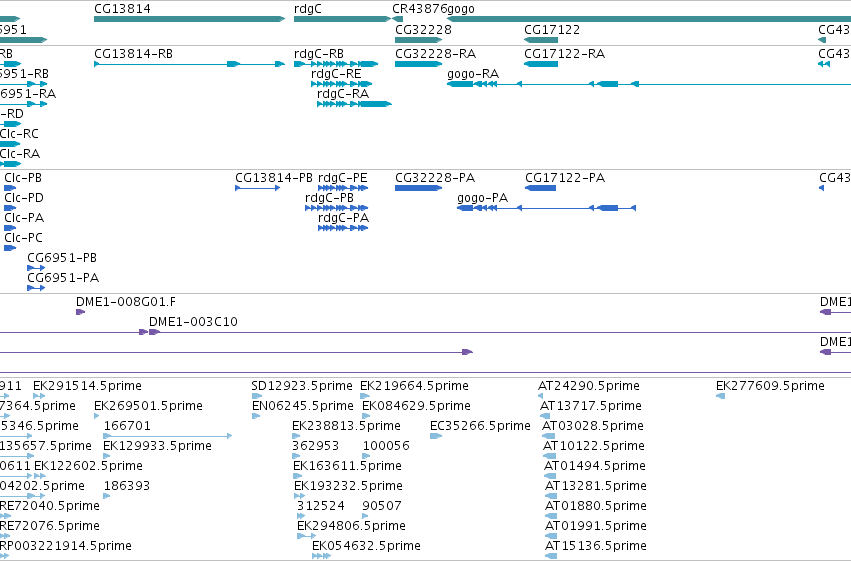Select the 100056 feature

(x=366, y=456)
